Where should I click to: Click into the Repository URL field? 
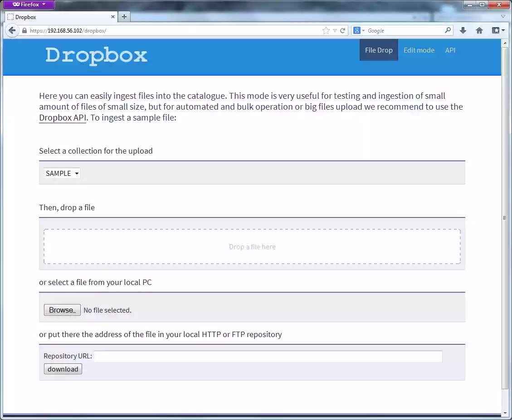[x=268, y=357]
